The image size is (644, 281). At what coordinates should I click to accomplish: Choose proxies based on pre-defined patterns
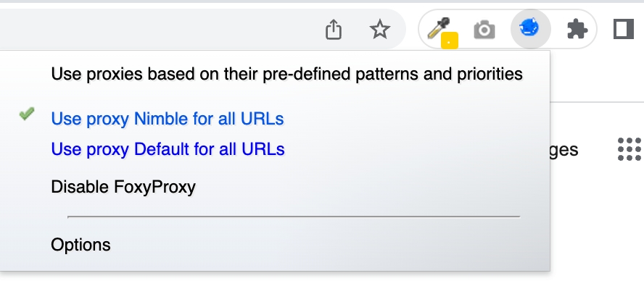tap(286, 75)
